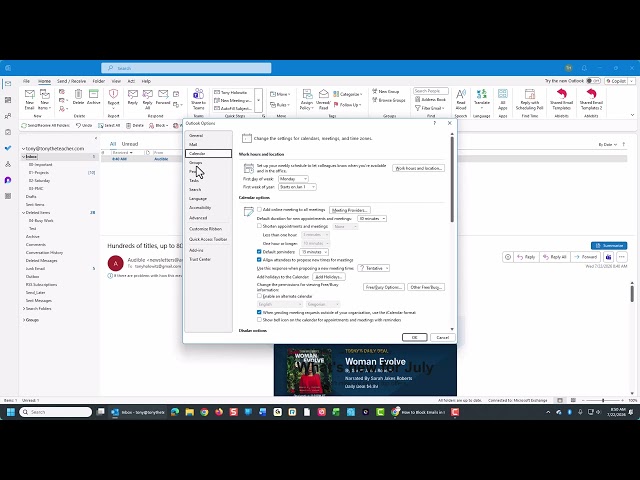Click Cancel in Outlook Options dialog
The height and width of the screenshot is (480, 640).
click(x=442, y=338)
